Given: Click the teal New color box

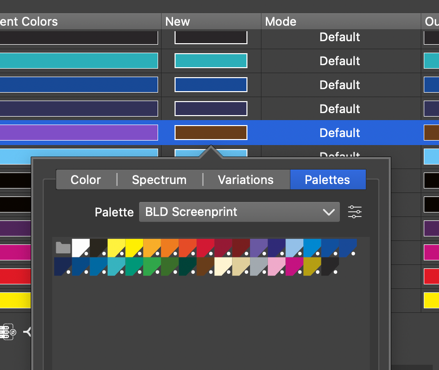Looking at the screenshot, I should click(x=211, y=61).
